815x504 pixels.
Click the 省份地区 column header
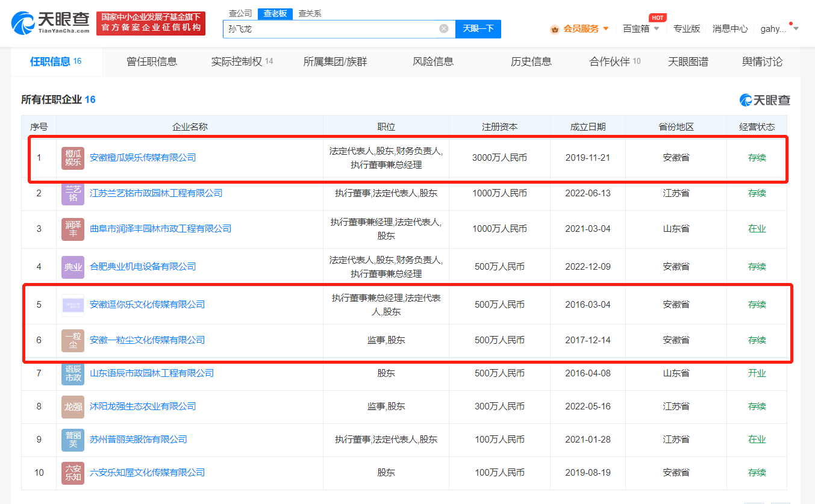pos(676,127)
